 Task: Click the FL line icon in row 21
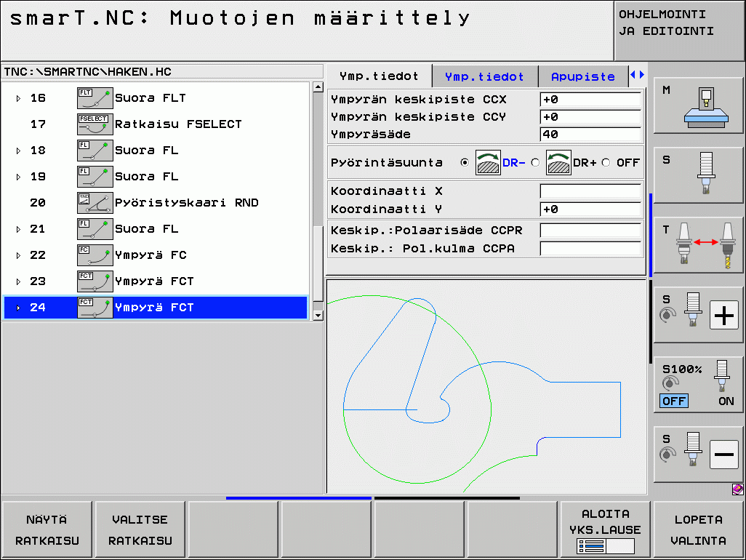(x=95, y=229)
